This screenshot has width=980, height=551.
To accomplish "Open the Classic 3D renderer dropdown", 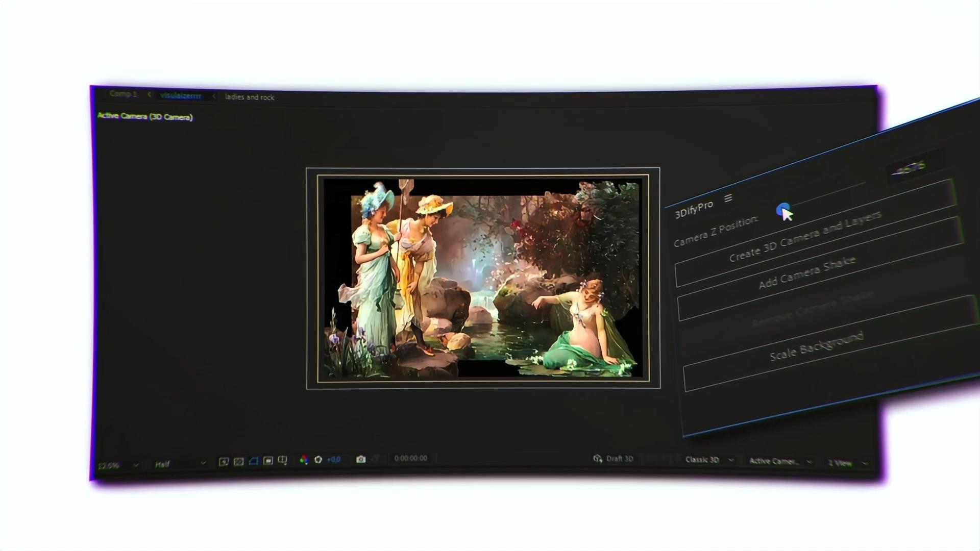I will tap(709, 460).
